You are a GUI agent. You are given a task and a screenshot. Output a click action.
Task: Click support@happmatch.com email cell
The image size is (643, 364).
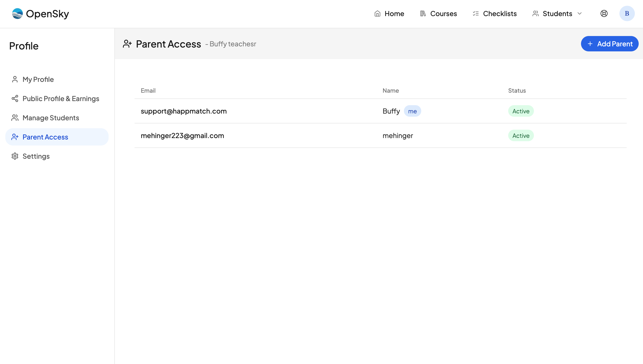pyautogui.click(x=184, y=111)
